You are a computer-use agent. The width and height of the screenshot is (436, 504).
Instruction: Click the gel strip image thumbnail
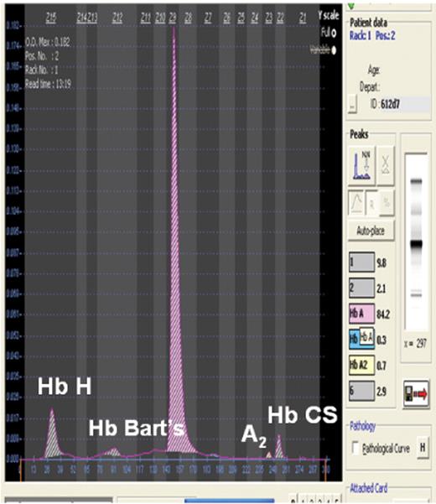pyautogui.click(x=417, y=242)
